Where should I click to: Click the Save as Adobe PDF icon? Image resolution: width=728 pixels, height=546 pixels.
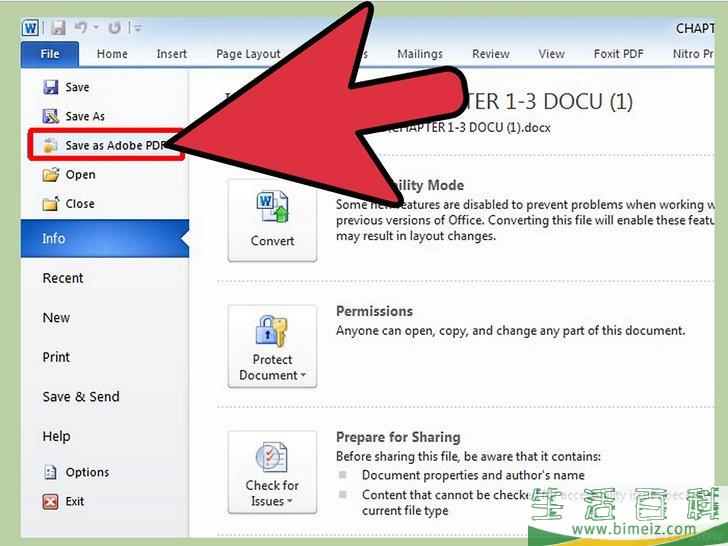pos(51,145)
